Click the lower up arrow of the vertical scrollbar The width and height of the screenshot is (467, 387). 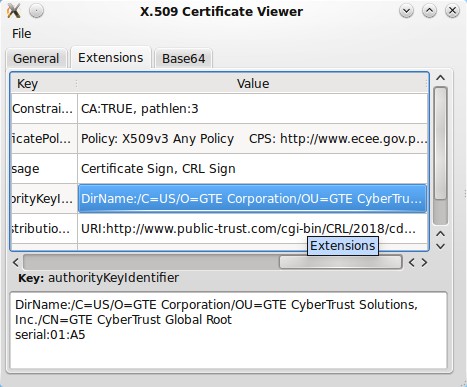pos(441,234)
